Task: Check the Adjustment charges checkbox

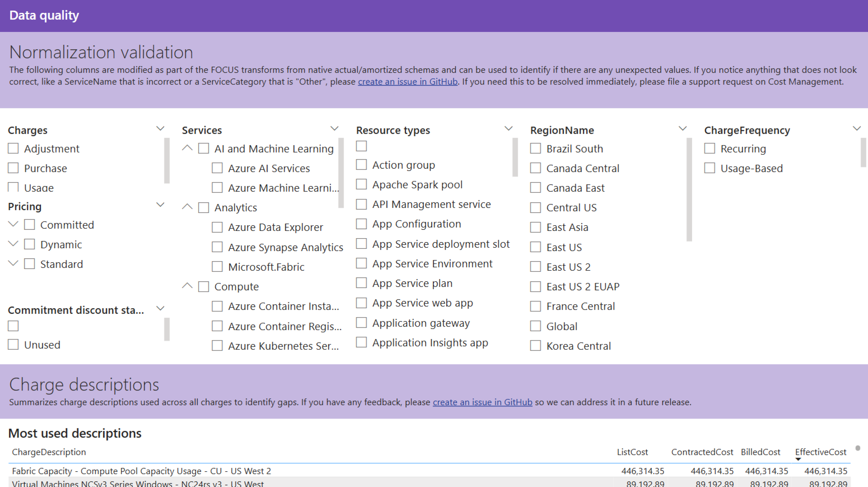Action: (x=13, y=148)
